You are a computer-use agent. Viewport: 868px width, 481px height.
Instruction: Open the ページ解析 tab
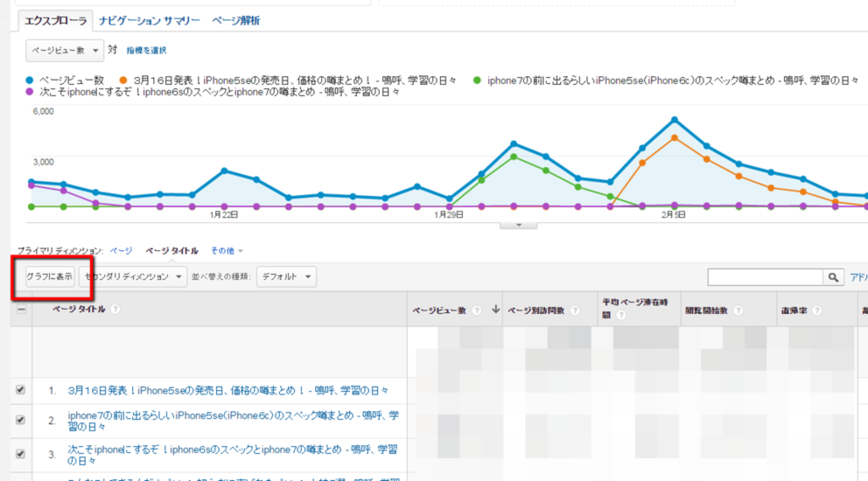pyautogui.click(x=236, y=21)
